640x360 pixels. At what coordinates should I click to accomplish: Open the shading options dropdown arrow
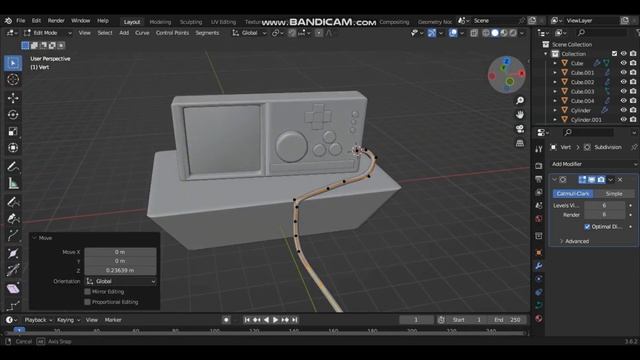coord(522,33)
